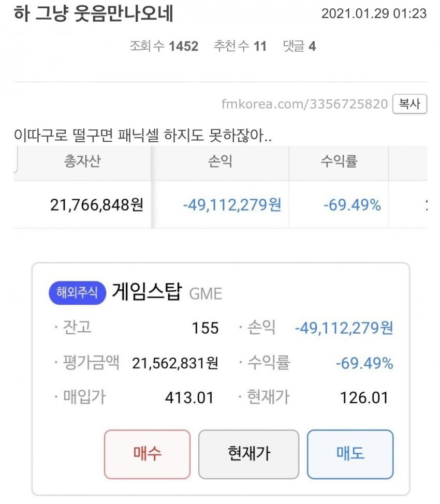Click the 매입가 value 413.01

coord(189,398)
